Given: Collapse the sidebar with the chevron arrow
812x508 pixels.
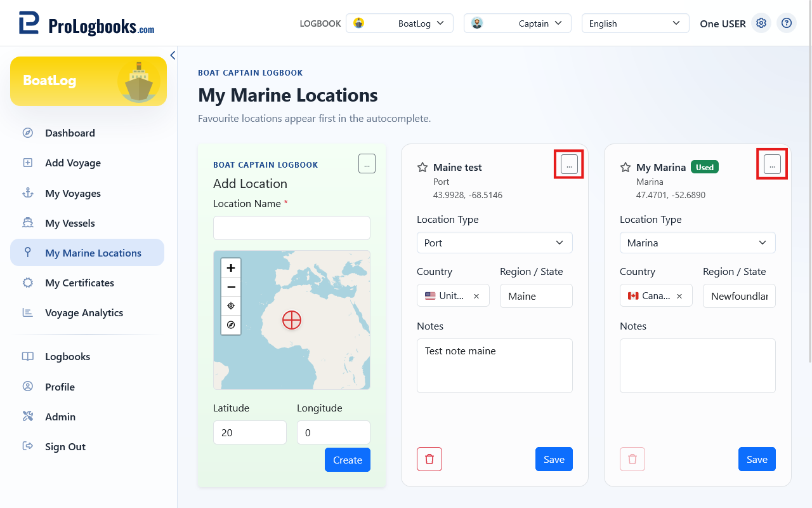Looking at the screenshot, I should [x=173, y=55].
